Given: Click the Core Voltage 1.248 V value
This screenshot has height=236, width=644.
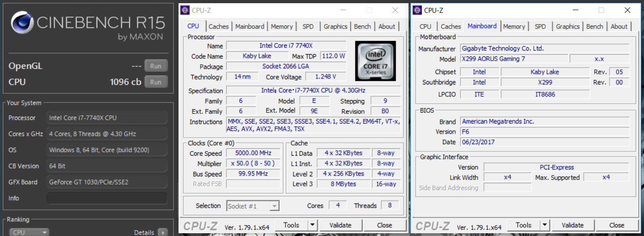Looking at the screenshot, I should (x=325, y=77).
